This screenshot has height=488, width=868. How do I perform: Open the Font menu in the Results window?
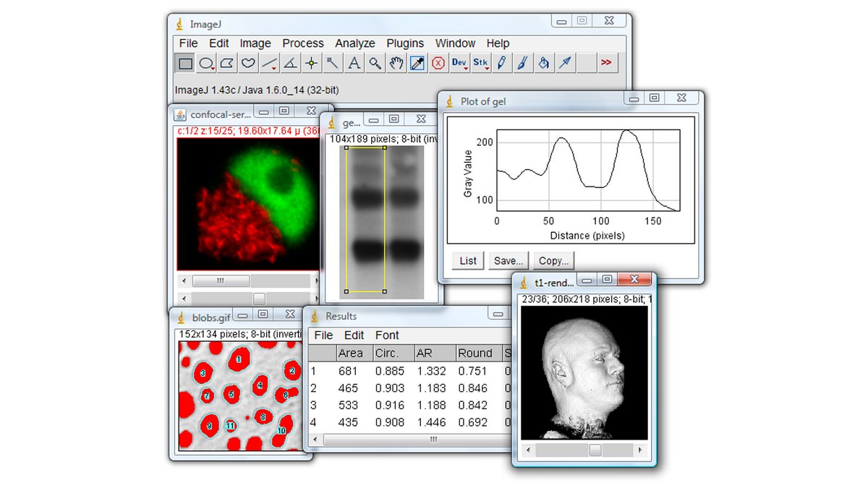pos(387,335)
